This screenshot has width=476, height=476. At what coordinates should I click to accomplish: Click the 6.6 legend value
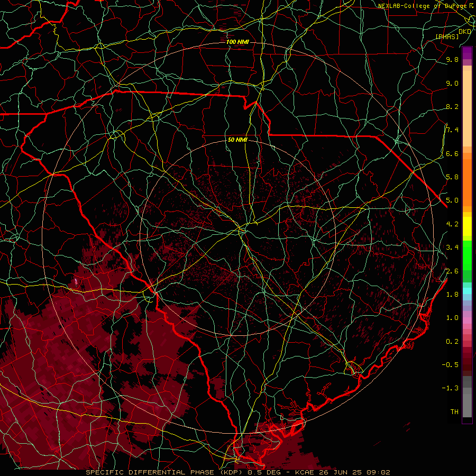pyautogui.click(x=452, y=153)
